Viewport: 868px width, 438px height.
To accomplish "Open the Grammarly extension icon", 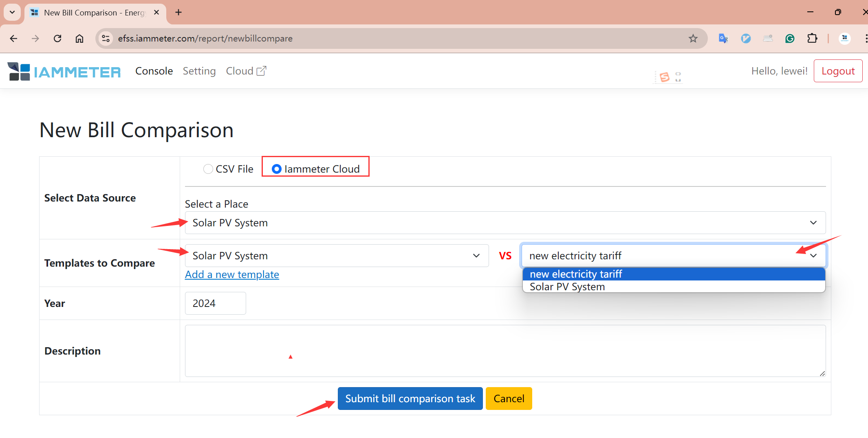I will (x=790, y=38).
